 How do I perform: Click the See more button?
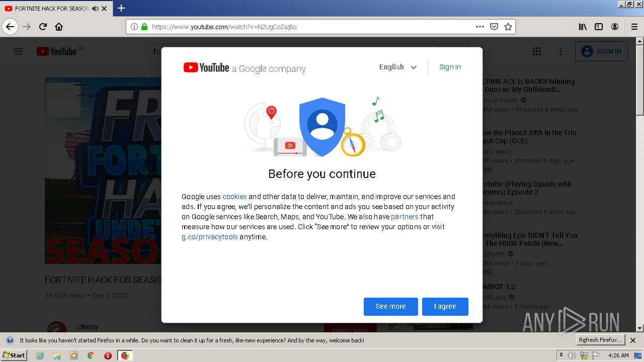(390, 306)
